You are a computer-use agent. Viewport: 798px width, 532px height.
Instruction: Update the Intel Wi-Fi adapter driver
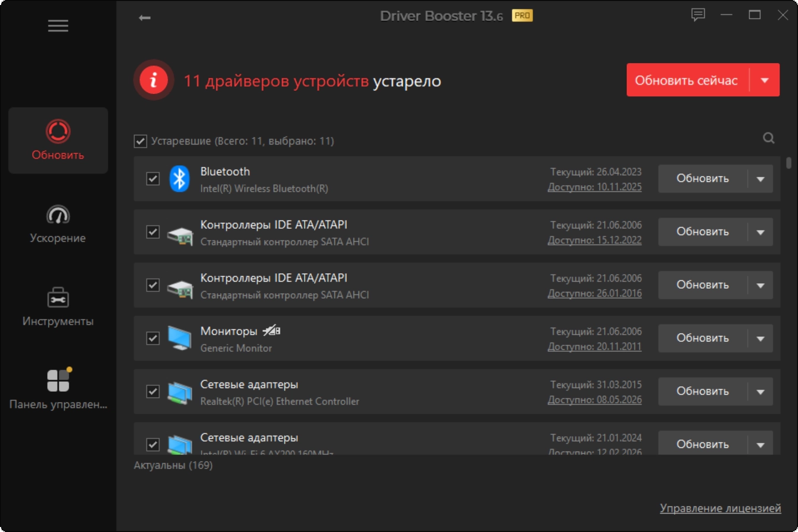(703, 444)
